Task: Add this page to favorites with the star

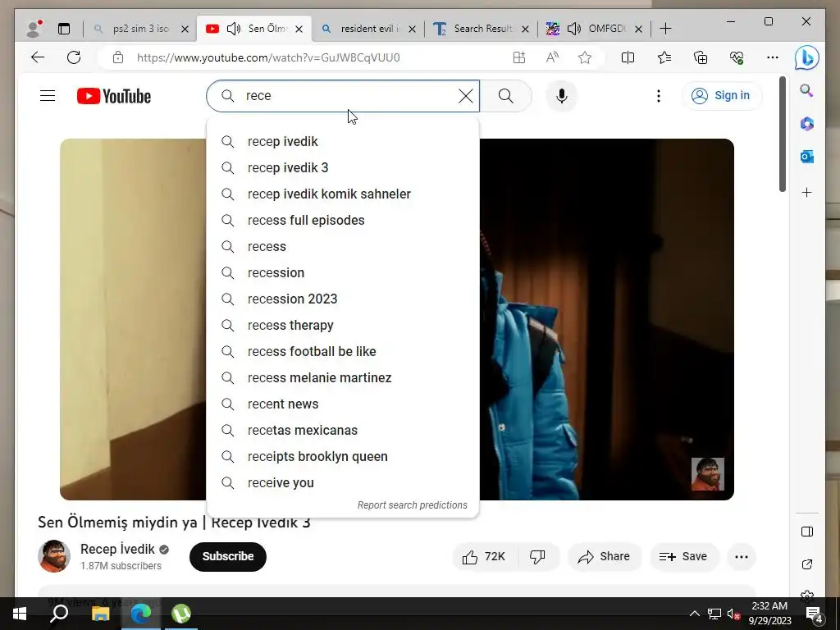Action: tap(585, 57)
